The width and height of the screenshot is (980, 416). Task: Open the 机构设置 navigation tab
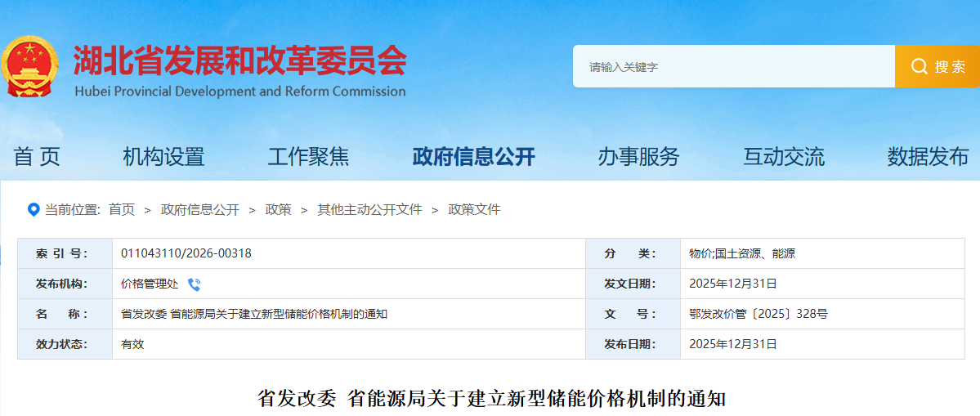pos(163,156)
